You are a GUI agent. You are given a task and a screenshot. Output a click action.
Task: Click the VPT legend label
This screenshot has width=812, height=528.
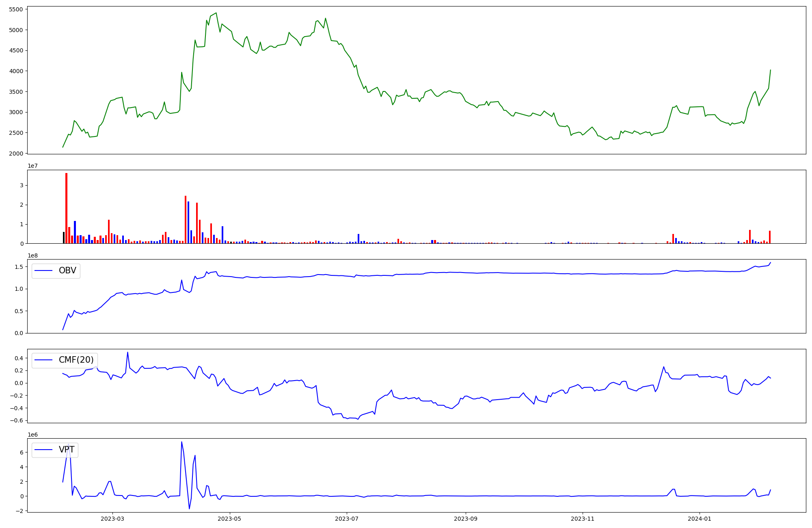(67, 450)
